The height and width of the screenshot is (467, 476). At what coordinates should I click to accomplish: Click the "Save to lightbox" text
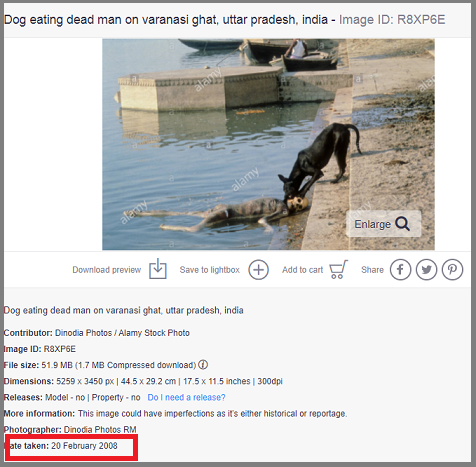click(210, 270)
